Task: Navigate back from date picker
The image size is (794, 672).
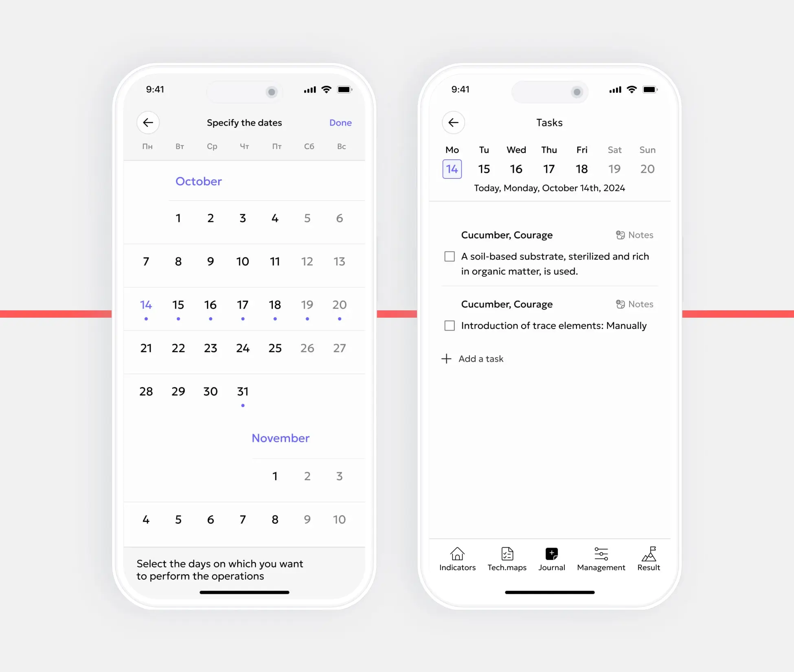Action: pos(148,122)
